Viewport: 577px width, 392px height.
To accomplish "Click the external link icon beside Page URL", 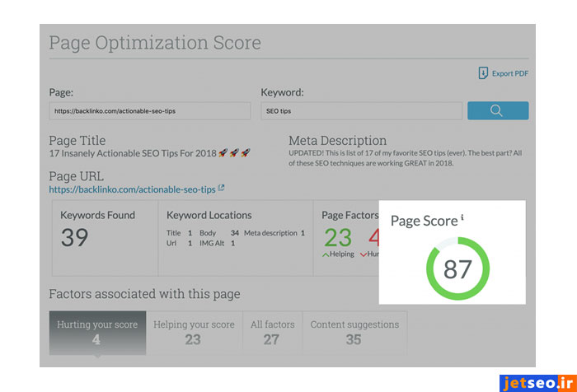I will (222, 189).
